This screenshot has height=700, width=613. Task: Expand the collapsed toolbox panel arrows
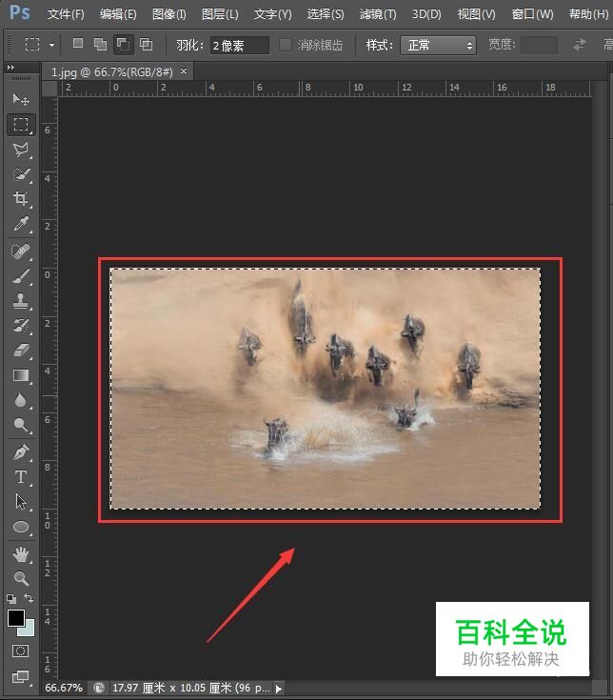[x=10, y=68]
